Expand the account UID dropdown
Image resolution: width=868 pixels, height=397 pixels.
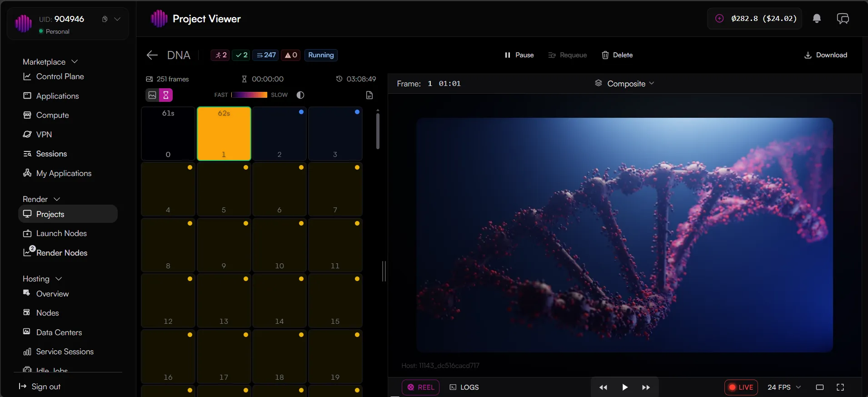[x=117, y=19]
